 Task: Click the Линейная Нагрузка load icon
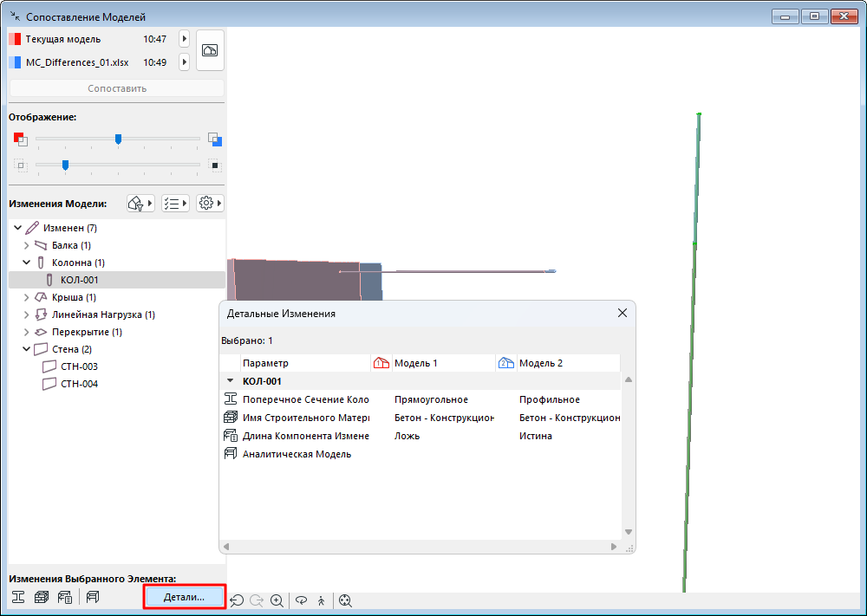[x=41, y=314]
